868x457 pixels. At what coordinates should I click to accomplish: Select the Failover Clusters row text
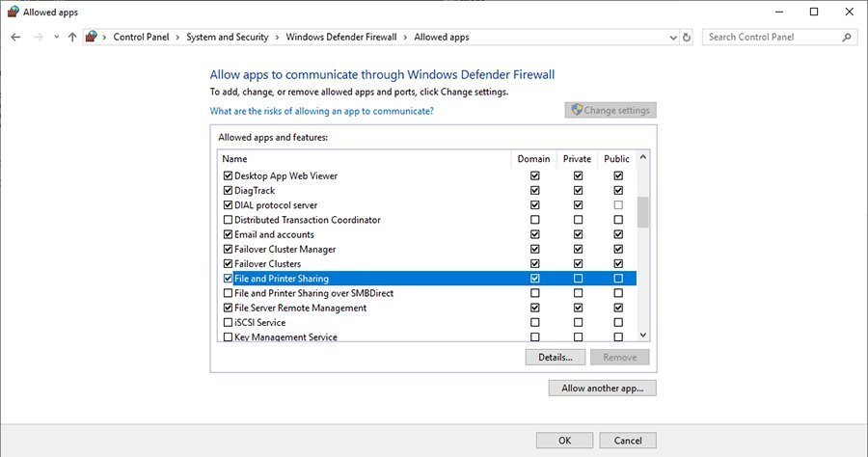click(267, 264)
